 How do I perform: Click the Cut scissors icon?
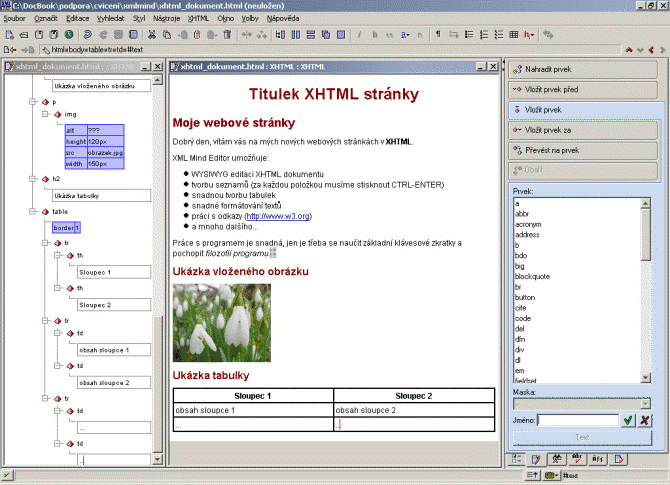[152, 35]
